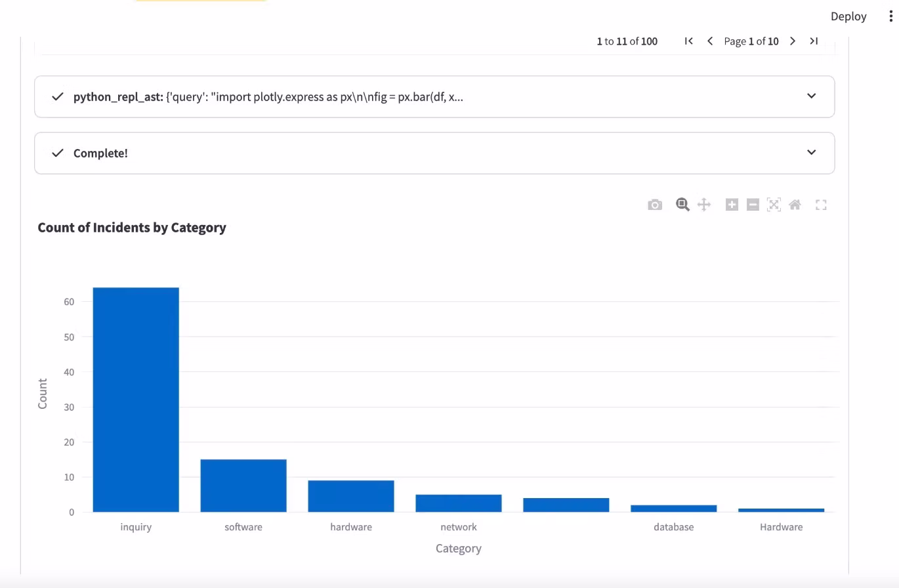This screenshot has height=588, width=899.
Task: Click the Deploy button
Action: click(x=848, y=16)
